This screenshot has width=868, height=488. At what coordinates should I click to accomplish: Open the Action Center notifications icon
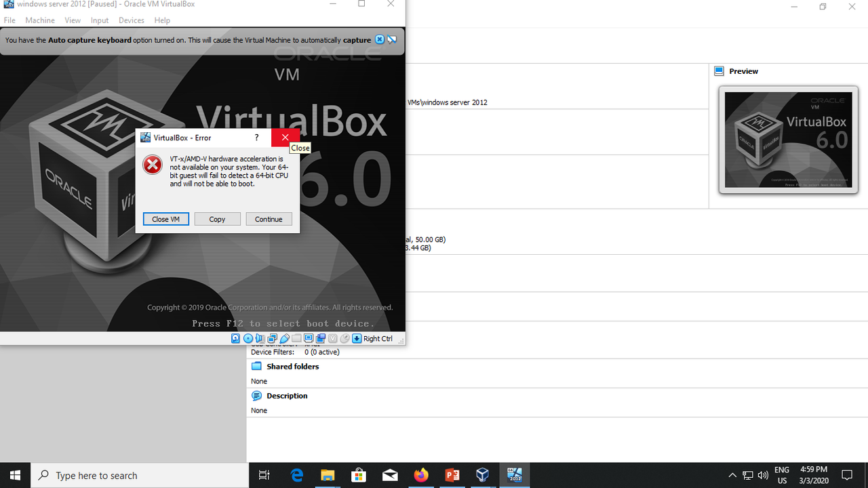[x=847, y=475]
